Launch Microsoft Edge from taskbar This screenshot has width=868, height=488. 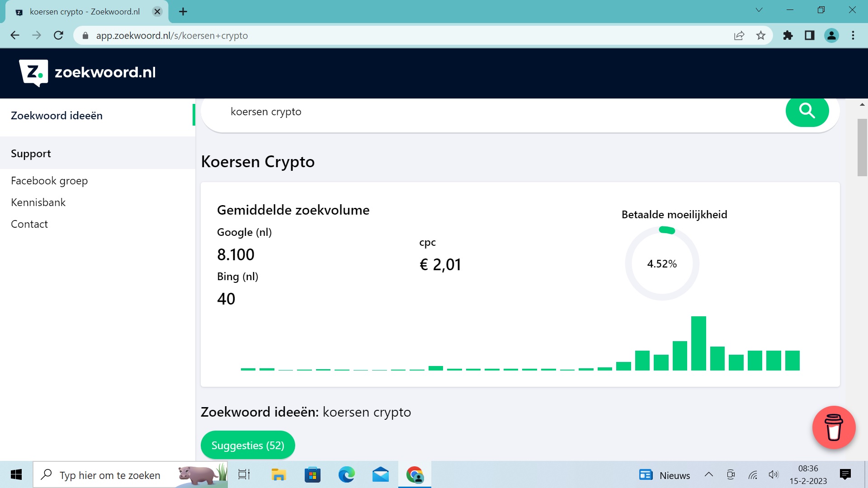tap(347, 475)
